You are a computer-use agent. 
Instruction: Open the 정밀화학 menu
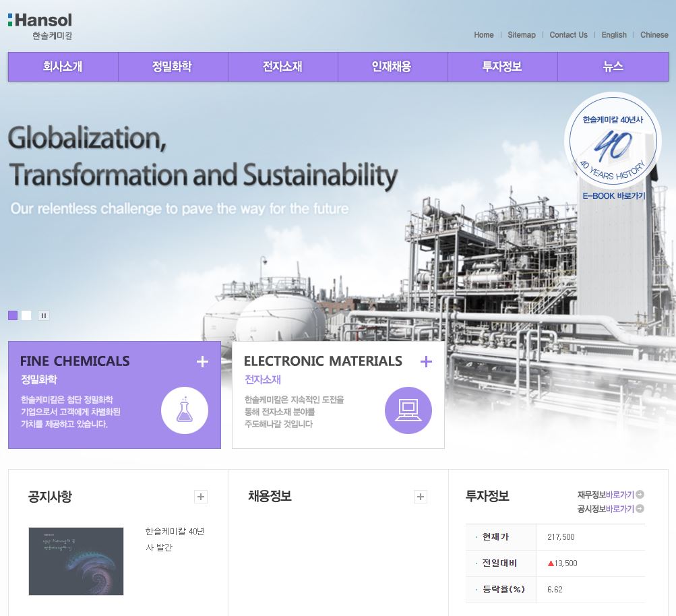pos(173,66)
